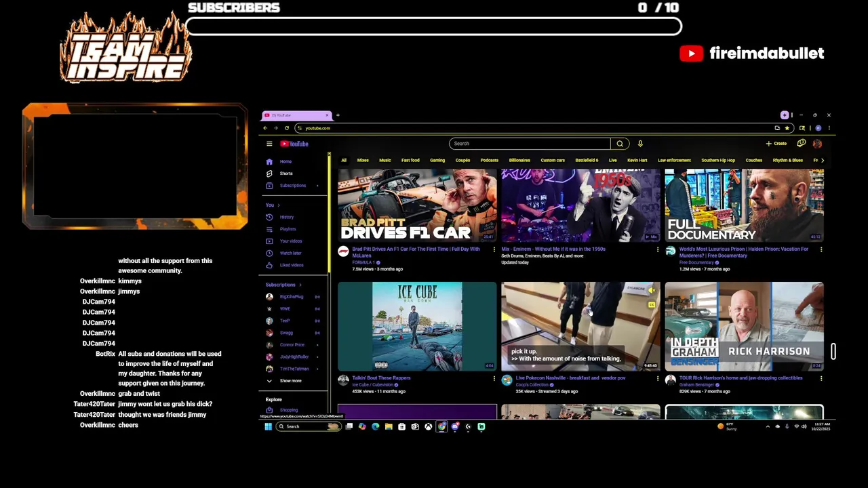Open File Explorer from the taskbar
Screen dimensions: 868x488
pyautogui.click(x=389, y=426)
